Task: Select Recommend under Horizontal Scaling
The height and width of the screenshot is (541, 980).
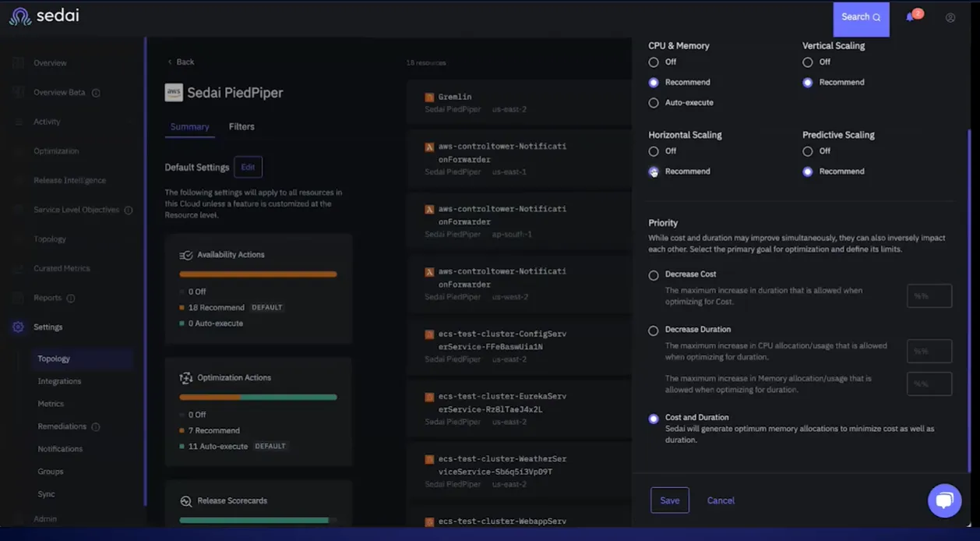Action: pyautogui.click(x=654, y=171)
